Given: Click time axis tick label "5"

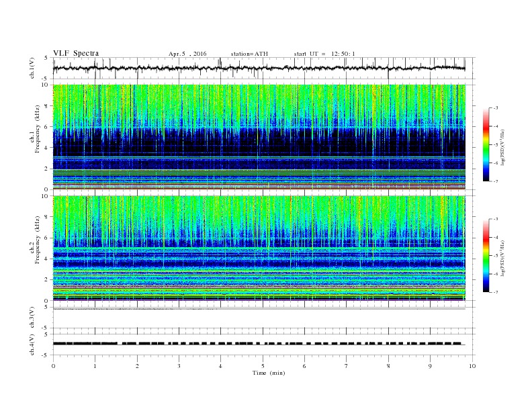Looking at the screenshot, I should 263,366.
